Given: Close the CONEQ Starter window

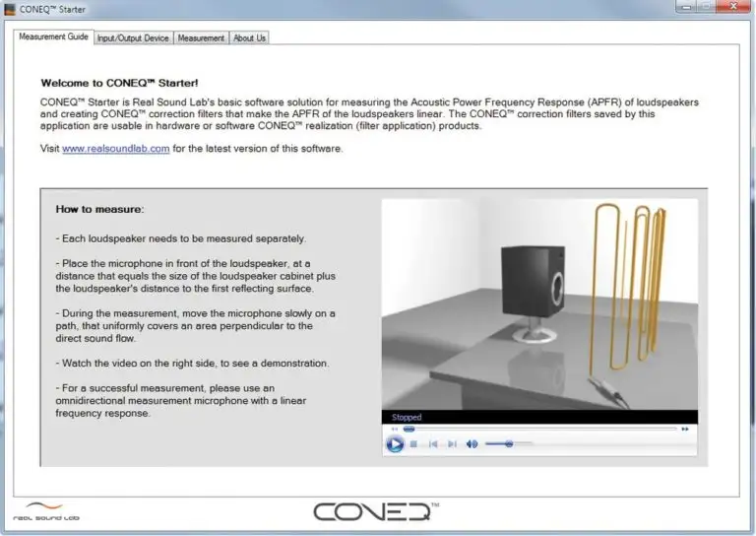Looking at the screenshot, I should pyautogui.click(x=733, y=7).
